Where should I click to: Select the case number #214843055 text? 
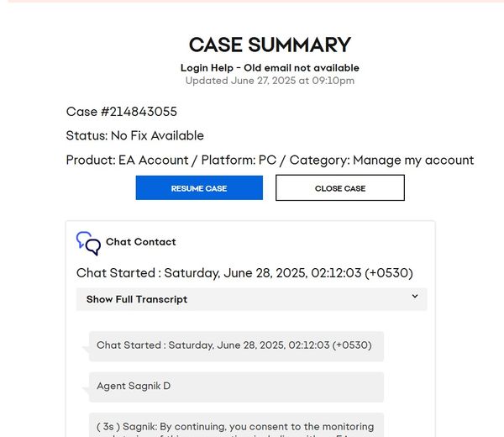click(x=139, y=112)
